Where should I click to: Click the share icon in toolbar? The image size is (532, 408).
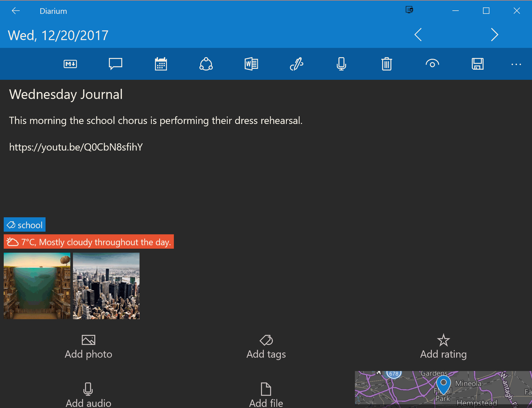(x=206, y=64)
